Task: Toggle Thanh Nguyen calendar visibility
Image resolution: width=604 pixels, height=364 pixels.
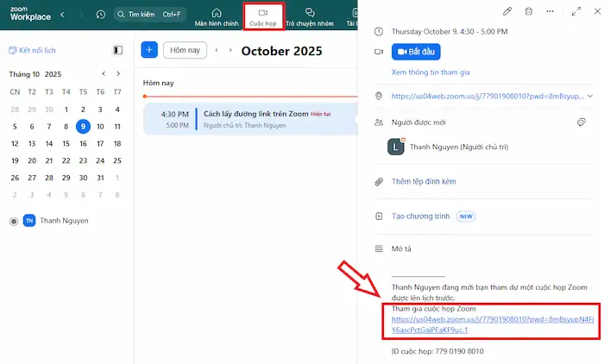Action: 14,221
